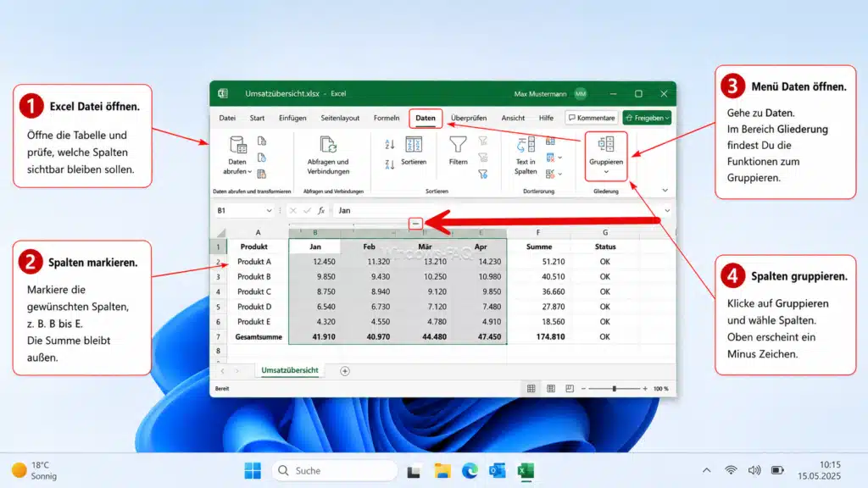This screenshot has width=868, height=488.
Task: Open Text in Spalten wizard
Action: 526,156
